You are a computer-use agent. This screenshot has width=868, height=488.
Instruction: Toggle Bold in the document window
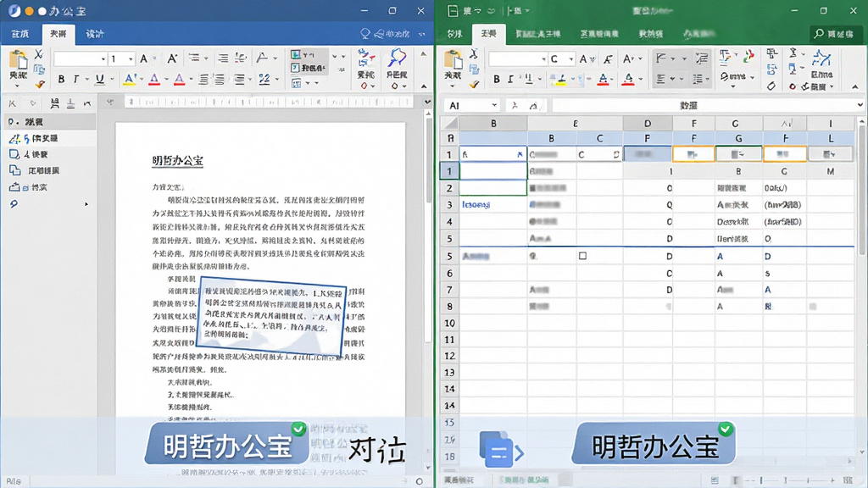tap(61, 80)
